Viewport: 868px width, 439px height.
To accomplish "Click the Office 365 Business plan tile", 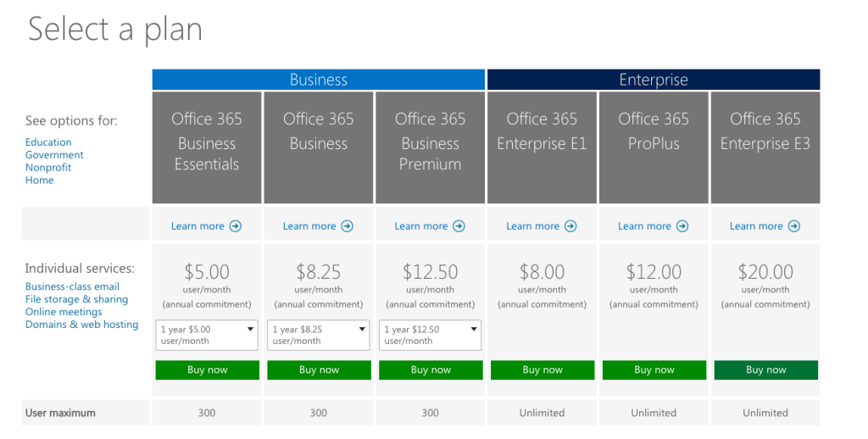I will click(319, 147).
